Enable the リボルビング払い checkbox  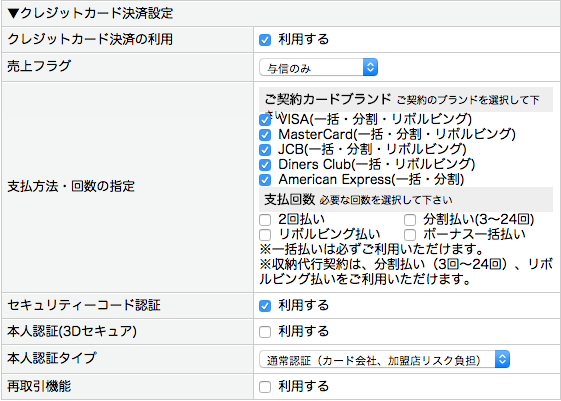coord(265,235)
